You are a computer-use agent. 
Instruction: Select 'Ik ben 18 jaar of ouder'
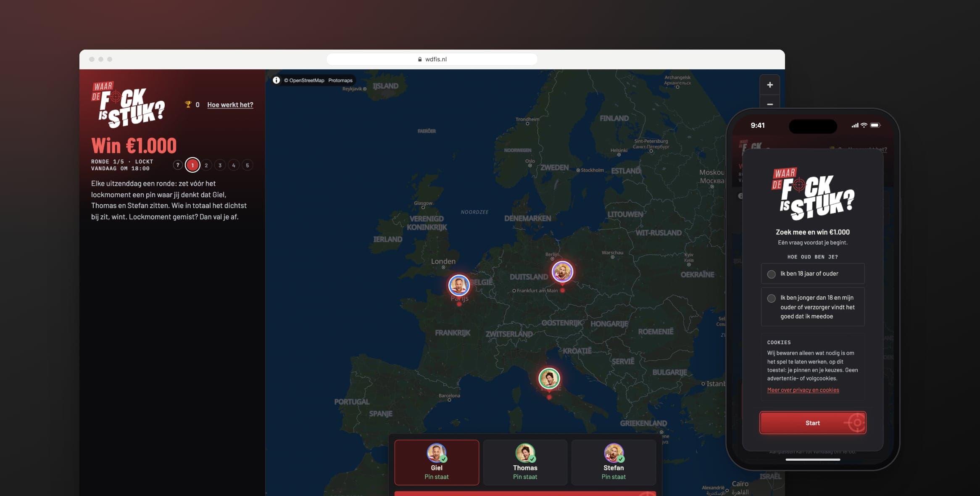[813, 274]
